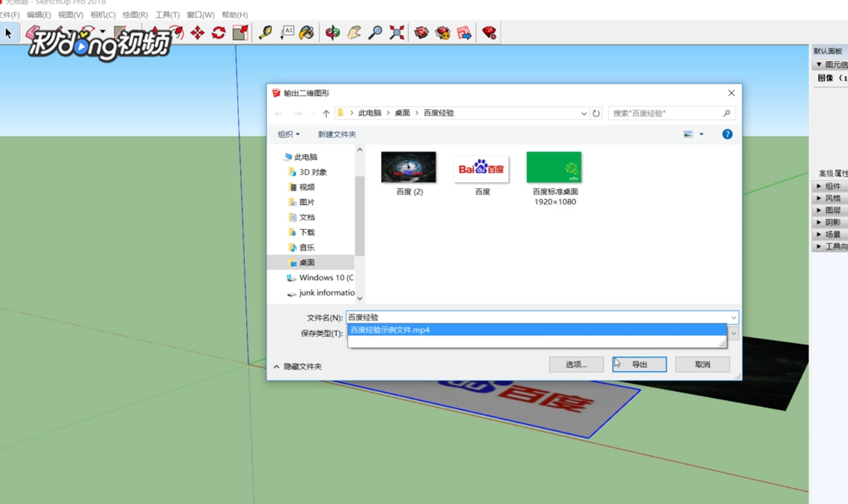
Task: Select the arrow Select tool
Action: point(8,33)
